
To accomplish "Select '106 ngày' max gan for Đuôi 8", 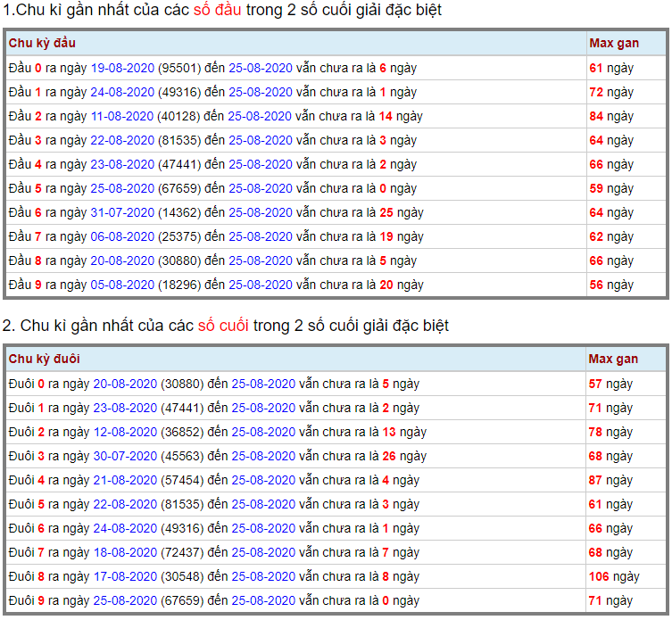I will tap(614, 576).
